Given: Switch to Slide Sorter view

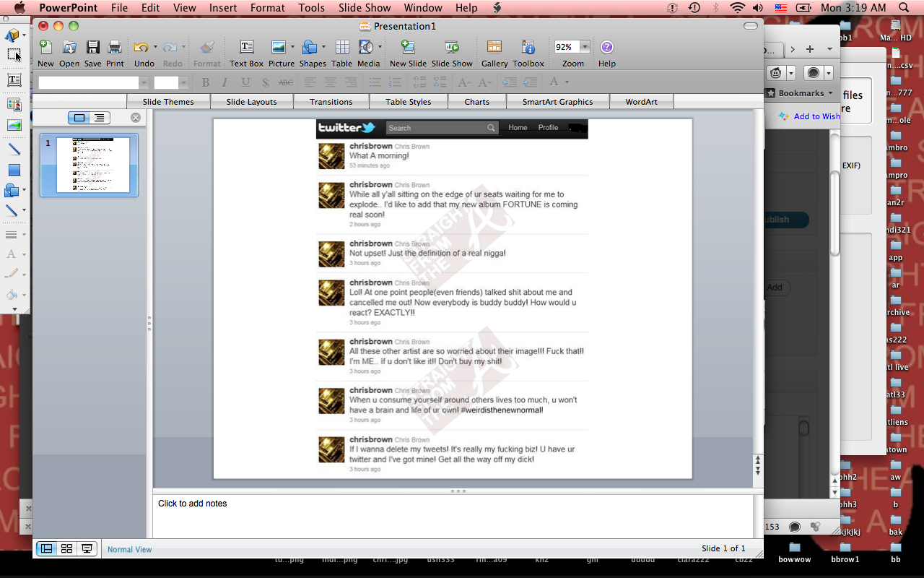Looking at the screenshot, I should [x=67, y=549].
